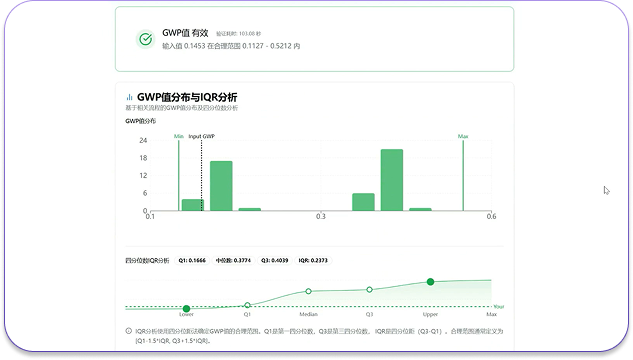
Task: Click the 'Min' marker label on histogram
Action: click(179, 136)
